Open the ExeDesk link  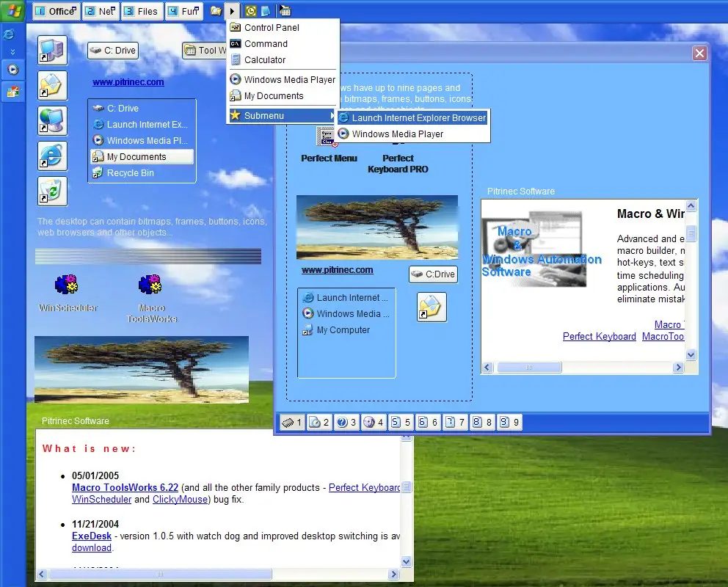(92, 536)
